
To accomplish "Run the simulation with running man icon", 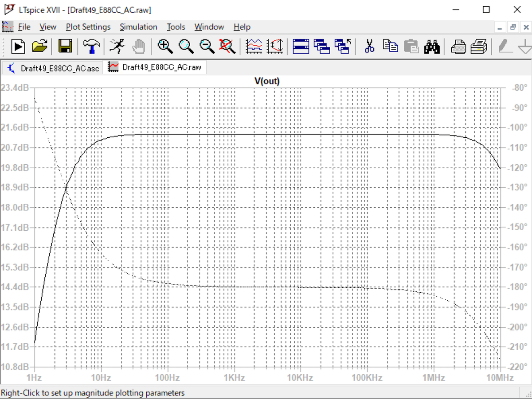I will coord(117,46).
